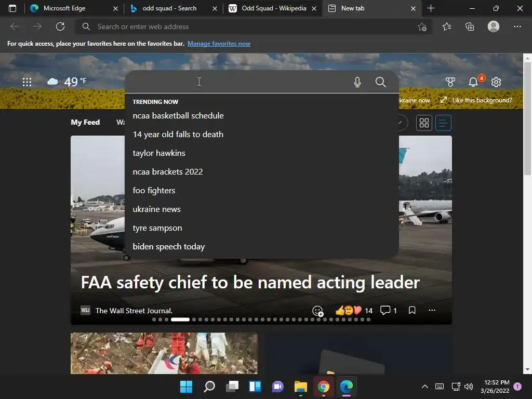This screenshot has width=532, height=399.
Task: Click The Wall Street Journal source label
Action: [134, 311]
